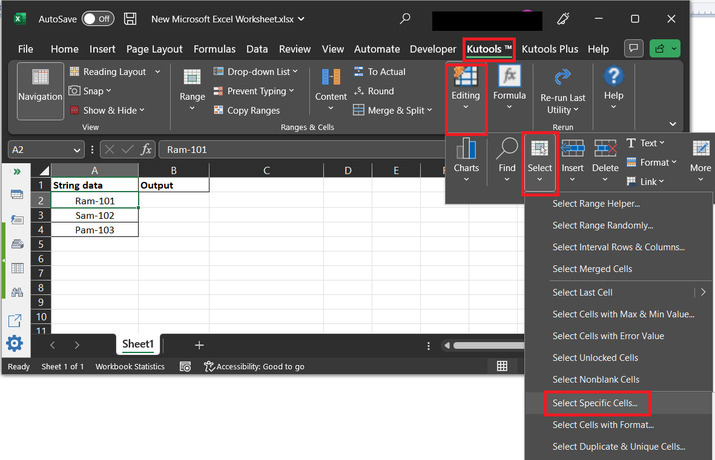Click the Find and Replace binoculars icon
The height and width of the screenshot is (460, 715).
coord(16,292)
